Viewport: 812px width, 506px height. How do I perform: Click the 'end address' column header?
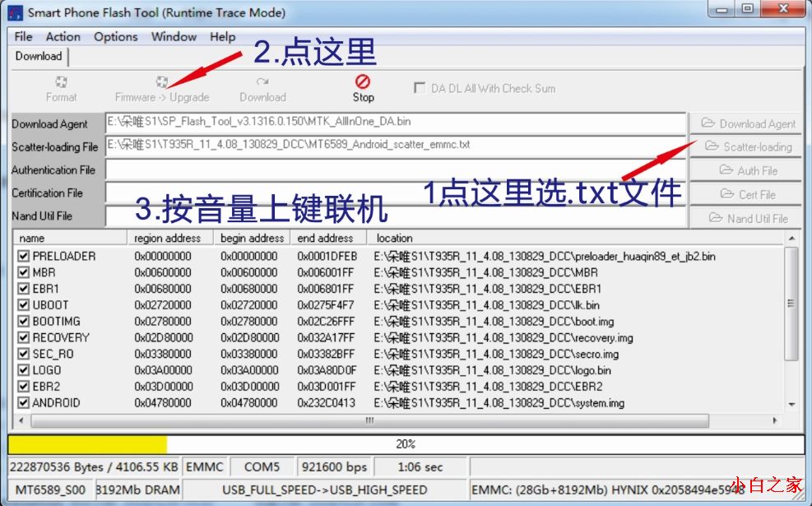tap(329, 239)
